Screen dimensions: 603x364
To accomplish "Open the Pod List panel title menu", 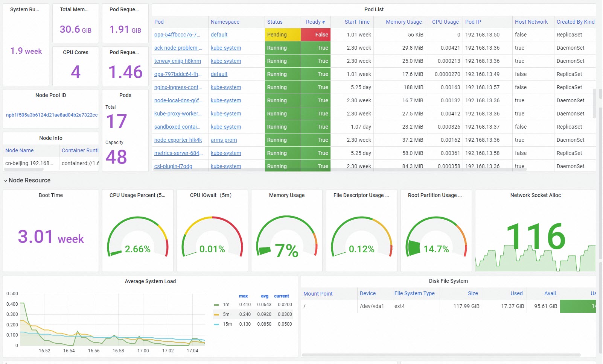I will click(x=374, y=9).
